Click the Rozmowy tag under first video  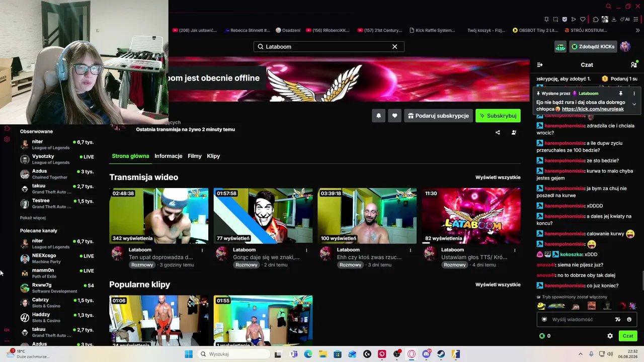(142, 265)
